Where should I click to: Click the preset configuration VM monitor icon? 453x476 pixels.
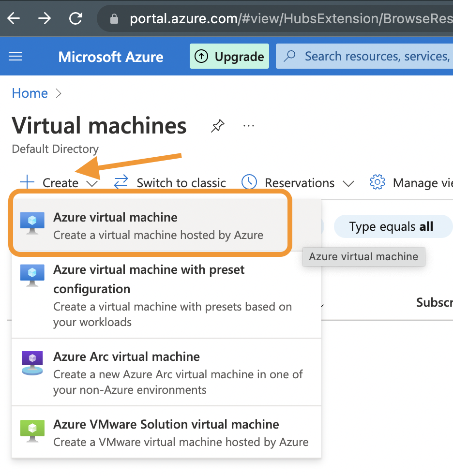coord(32,275)
